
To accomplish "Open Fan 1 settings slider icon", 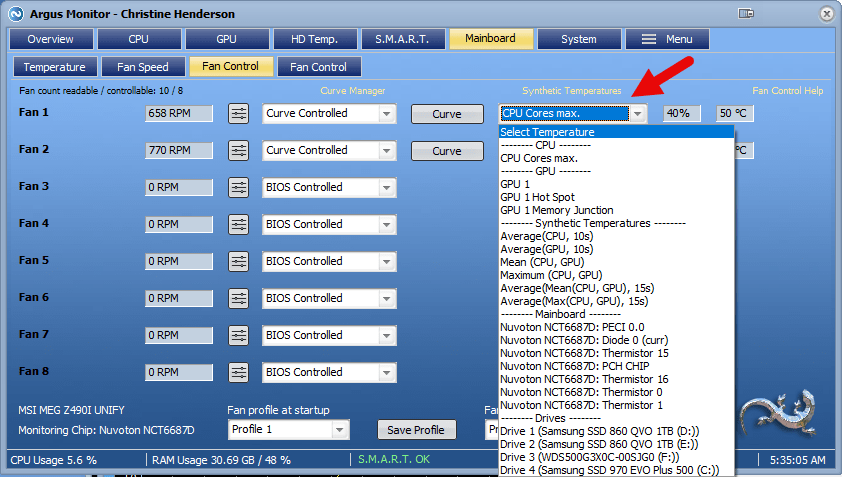I will (x=238, y=113).
